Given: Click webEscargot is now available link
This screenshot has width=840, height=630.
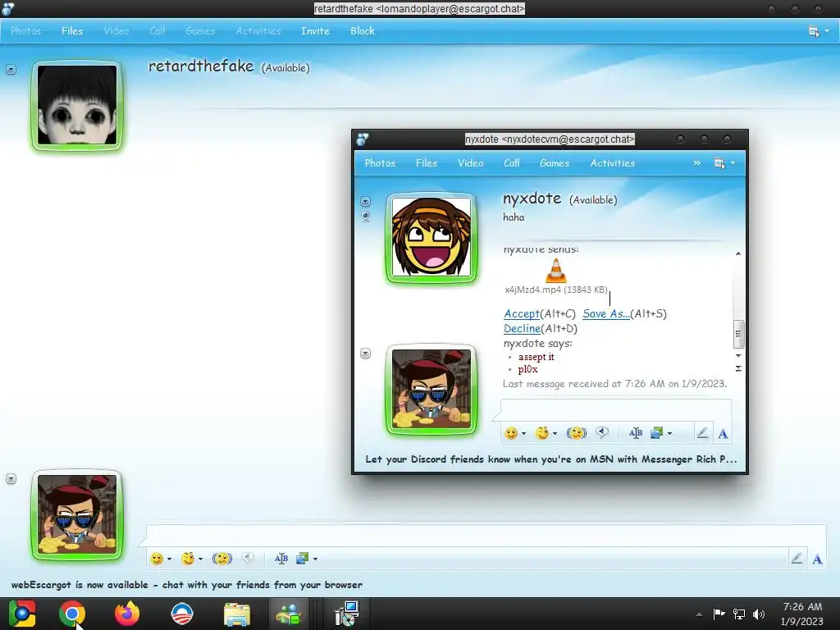Looking at the screenshot, I should [x=187, y=584].
